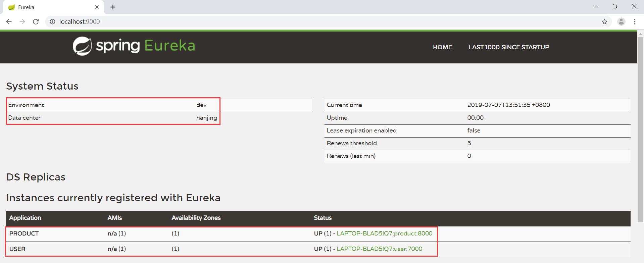Click the System Status heading
Viewport: 644px width, 263px height.
point(42,86)
